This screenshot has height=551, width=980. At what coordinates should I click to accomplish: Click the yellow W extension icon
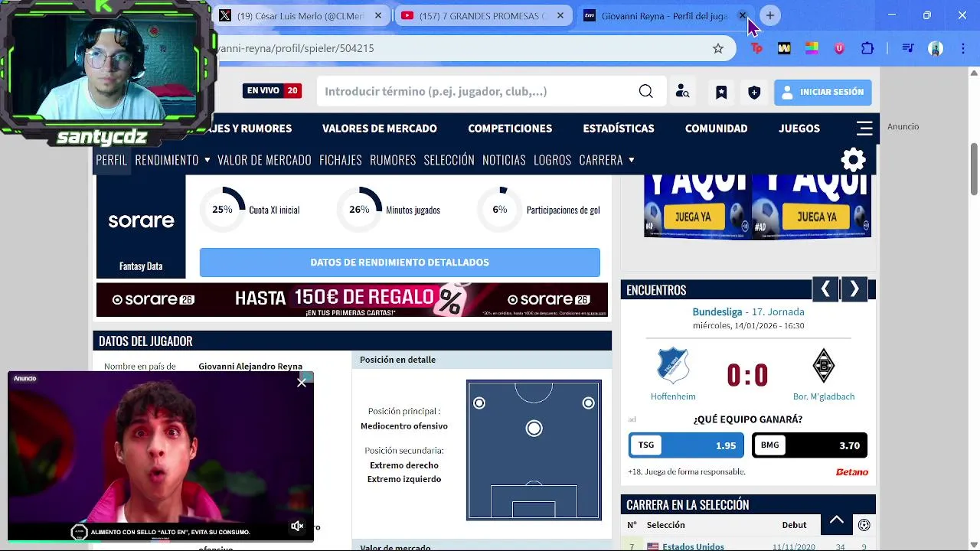(784, 48)
